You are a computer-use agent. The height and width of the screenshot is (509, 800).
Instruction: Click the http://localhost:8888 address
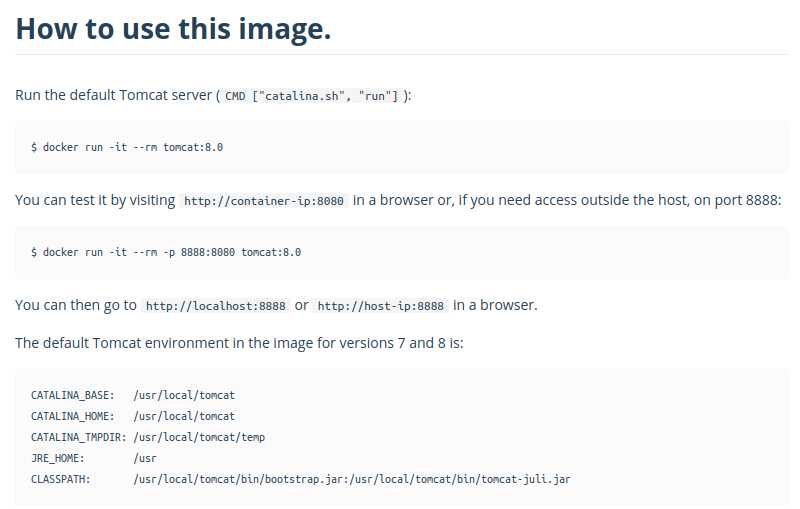(215, 306)
